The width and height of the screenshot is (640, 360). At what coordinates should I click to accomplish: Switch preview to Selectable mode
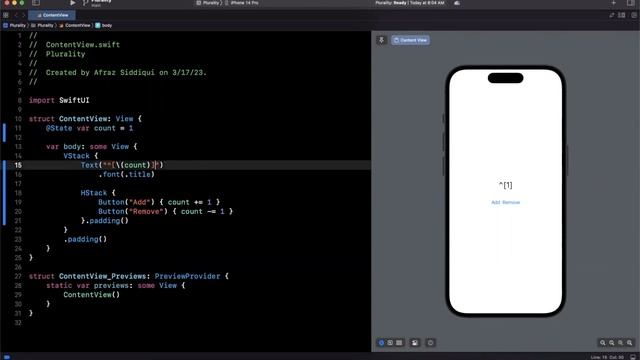click(x=390, y=343)
